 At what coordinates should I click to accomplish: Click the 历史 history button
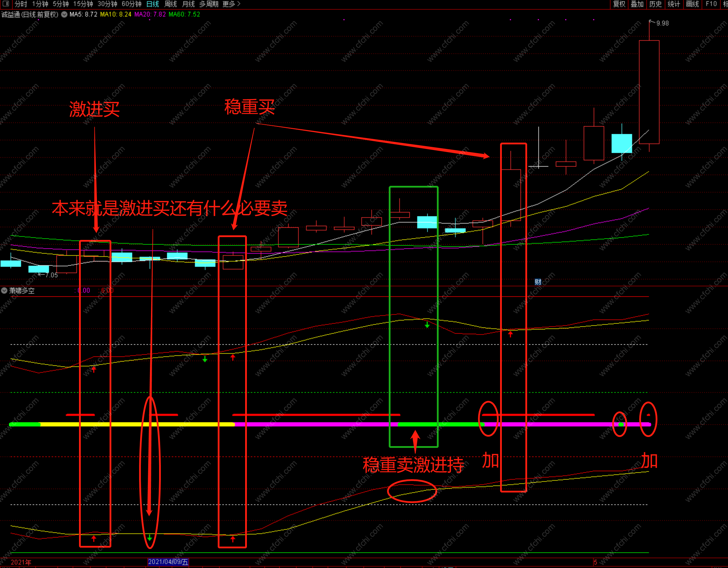click(655, 4)
